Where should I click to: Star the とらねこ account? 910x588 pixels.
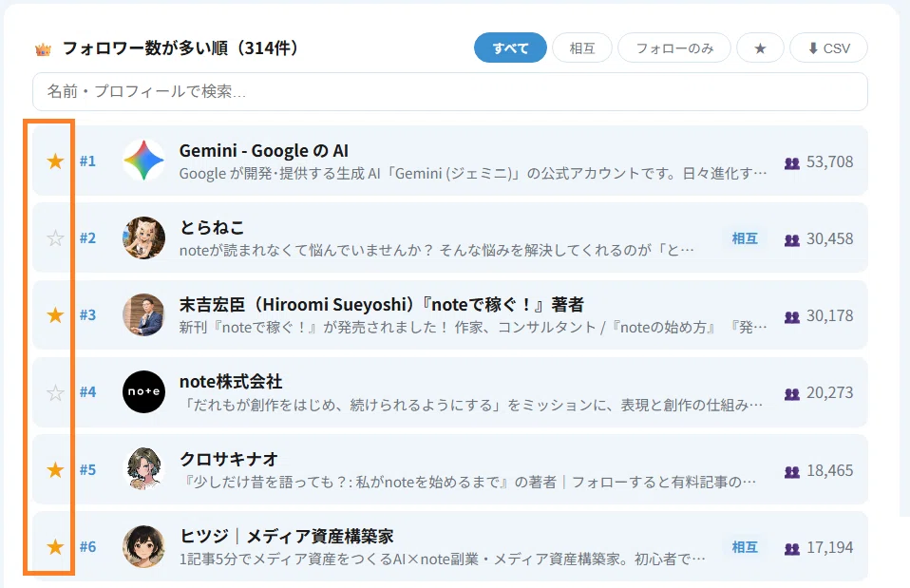coord(55,238)
